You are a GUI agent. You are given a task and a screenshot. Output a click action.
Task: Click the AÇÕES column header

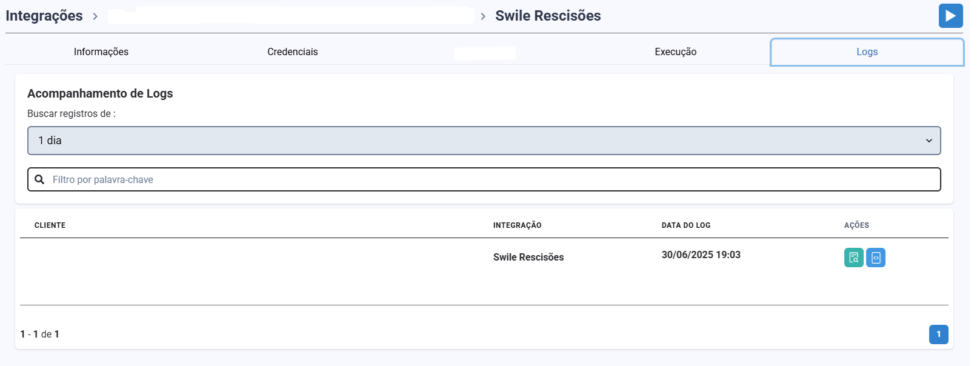856,225
